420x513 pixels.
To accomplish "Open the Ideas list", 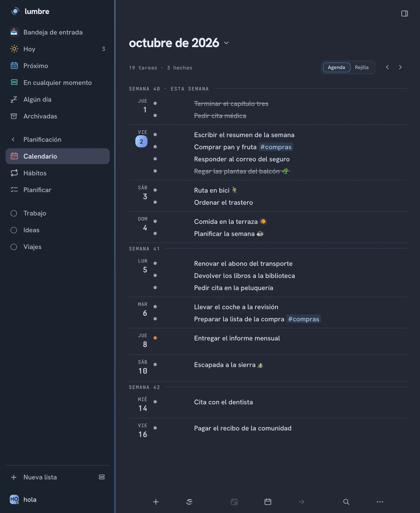I will pyautogui.click(x=57, y=230).
